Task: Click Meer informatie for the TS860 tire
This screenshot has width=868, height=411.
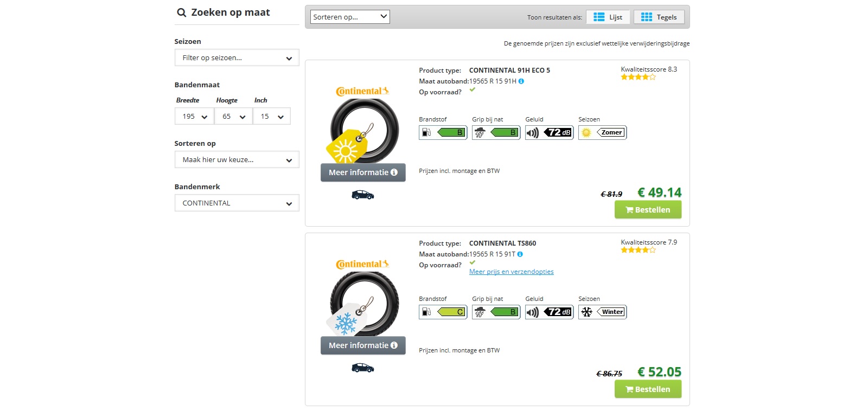Action: tap(363, 345)
